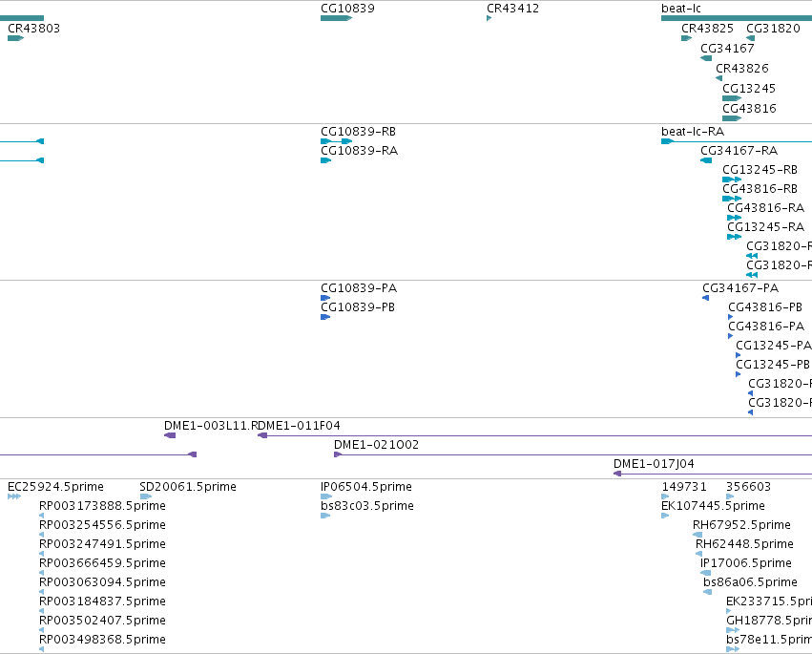The height and width of the screenshot is (654, 812).
Task: Click the CG43816-PA protein label
Action: pos(766,326)
